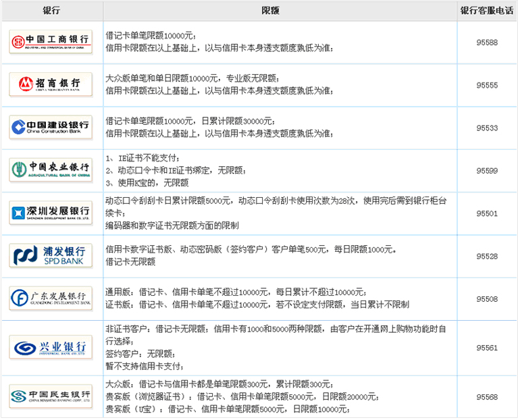Click the 广东发展银行 logo
518x420 pixels.
coord(51,298)
